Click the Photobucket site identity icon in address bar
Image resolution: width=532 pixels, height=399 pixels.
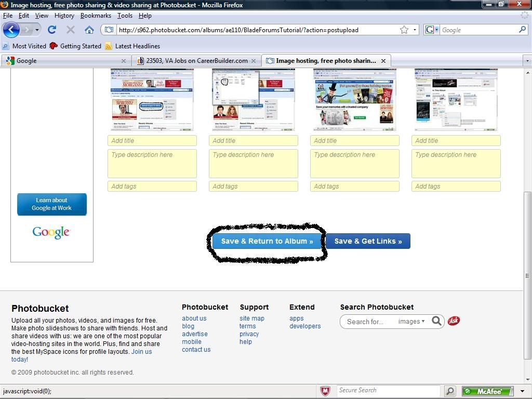click(x=109, y=30)
